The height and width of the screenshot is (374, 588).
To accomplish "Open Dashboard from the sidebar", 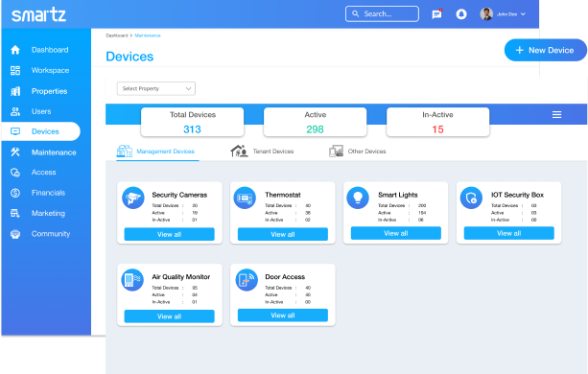I will pos(50,50).
